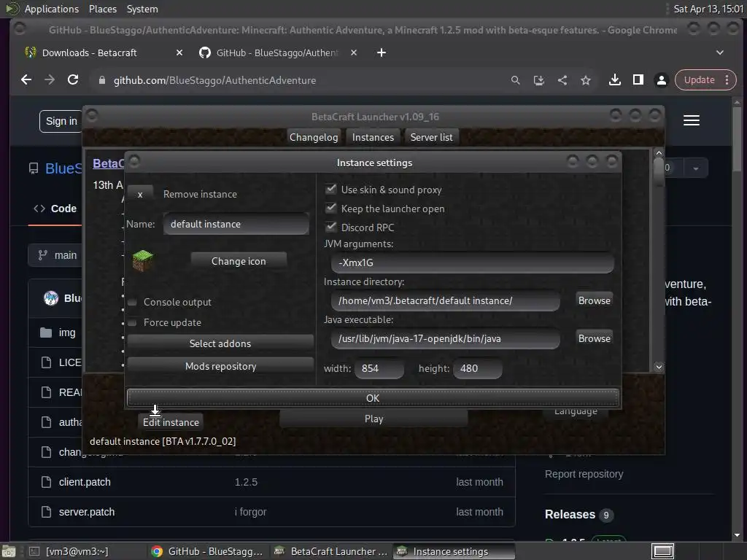Image resolution: width=747 pixels, height=560 pixels.
Task: Open Chrome three-dot menu
Action: (x=727, y=80)
